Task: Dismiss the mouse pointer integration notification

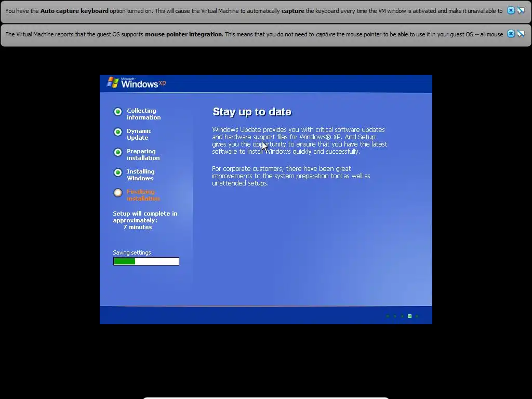Action: point(511,34)
